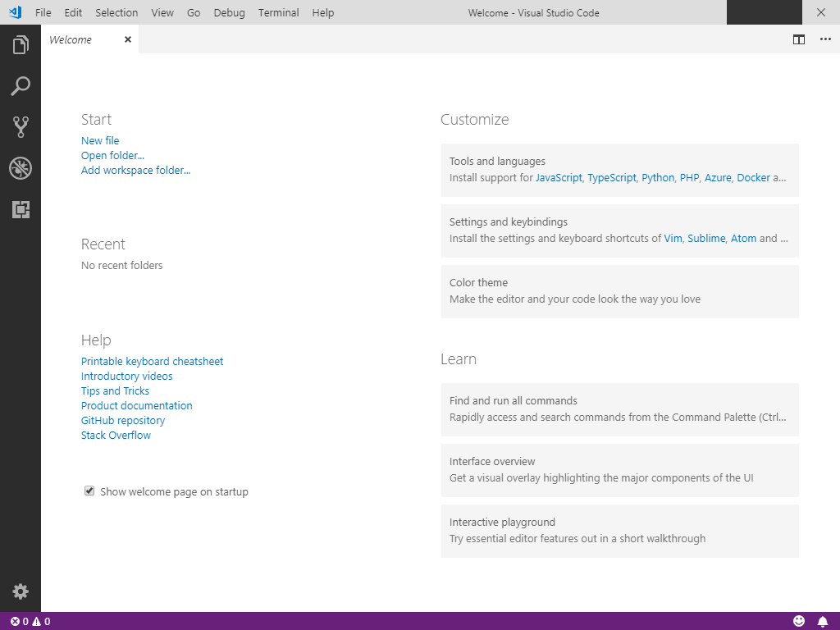Click the Interactive playground card
This screenshot has height=630, width=840.
620,531
